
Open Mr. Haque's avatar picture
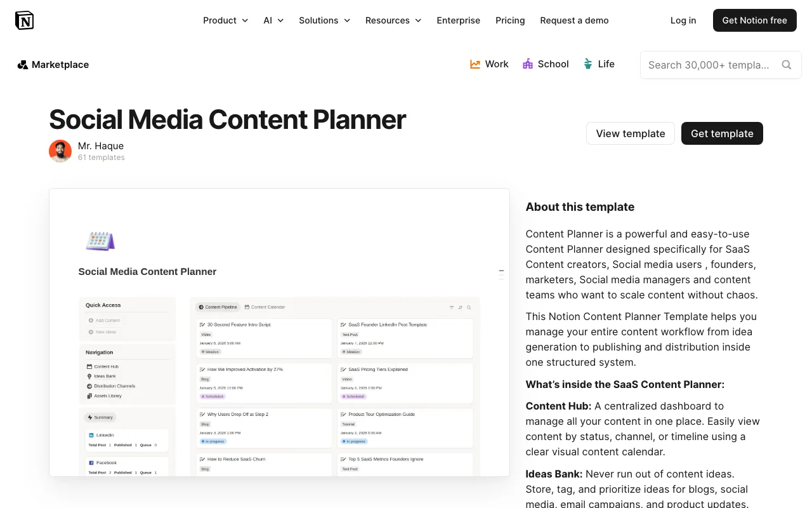(x=60, y=151)
